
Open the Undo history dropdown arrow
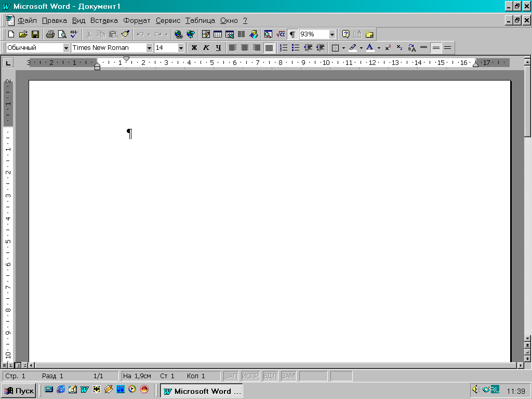(x=149, y=34)
